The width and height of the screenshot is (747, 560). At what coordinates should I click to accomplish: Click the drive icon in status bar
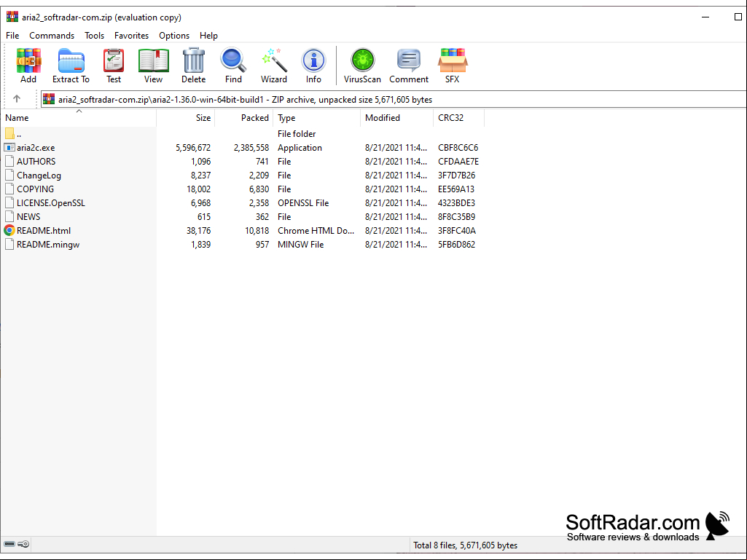[x=9, y=544]
